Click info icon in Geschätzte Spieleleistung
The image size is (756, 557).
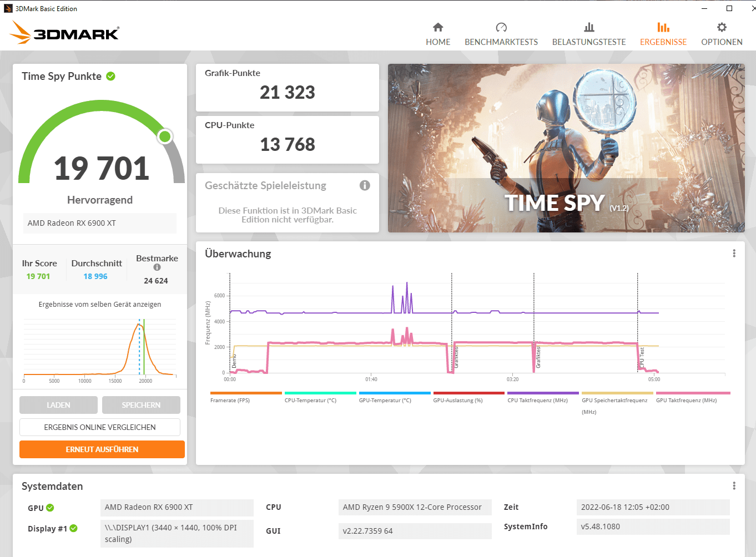(x=365, y=185)
